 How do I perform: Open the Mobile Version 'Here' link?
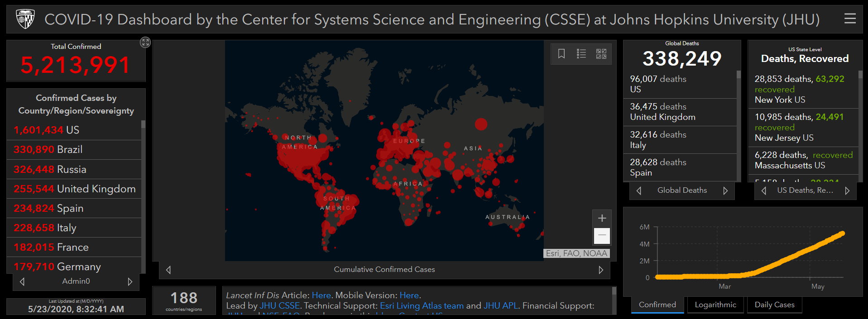coord(409,295)
